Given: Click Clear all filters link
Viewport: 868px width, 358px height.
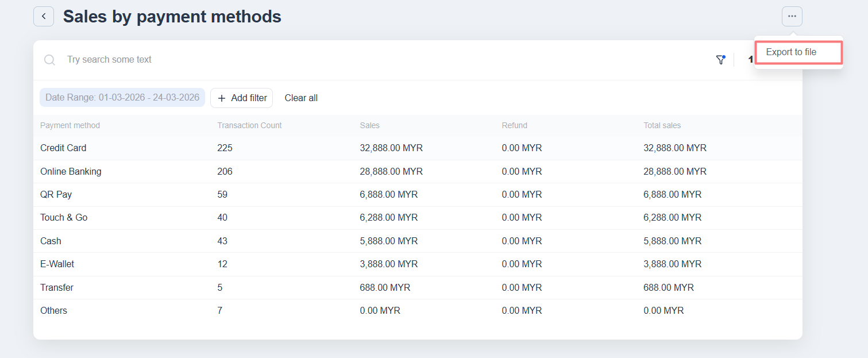Looking at the screenshot, I should [301, 98].
